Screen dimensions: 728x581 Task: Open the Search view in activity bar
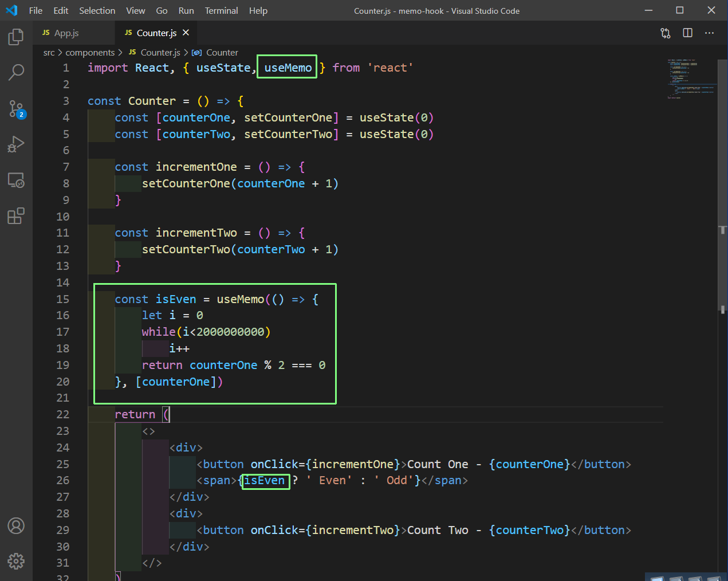pyautogui.click(x=16, y=73)
